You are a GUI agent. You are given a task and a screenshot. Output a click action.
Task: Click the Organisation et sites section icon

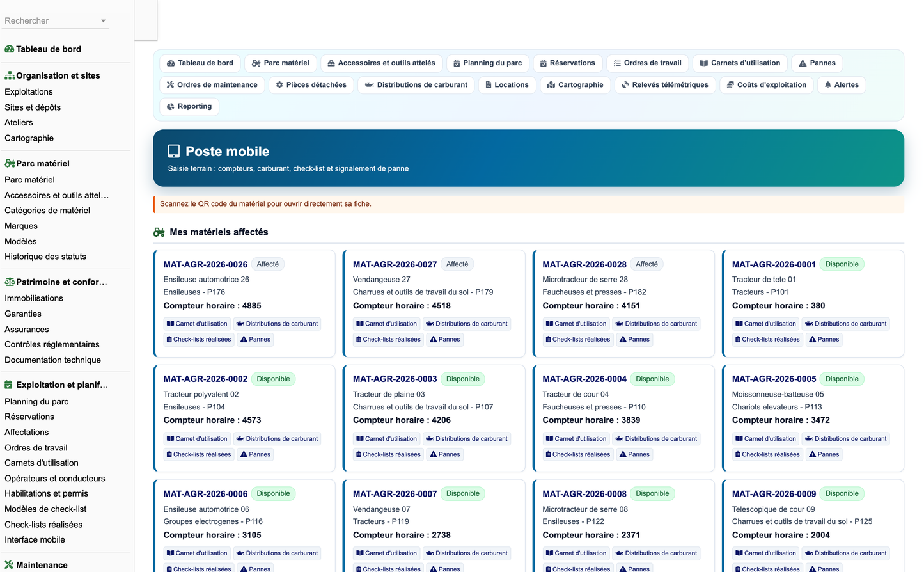10,75
